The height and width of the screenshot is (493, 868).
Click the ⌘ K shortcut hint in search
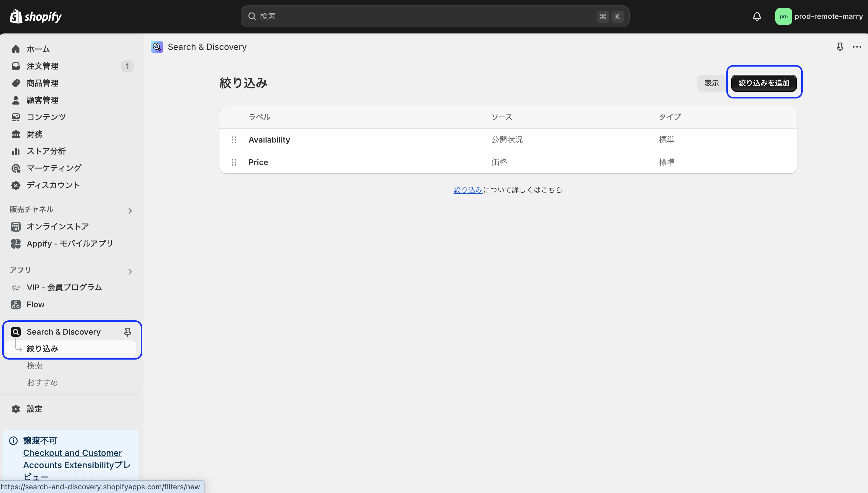(x=610, y=16)
